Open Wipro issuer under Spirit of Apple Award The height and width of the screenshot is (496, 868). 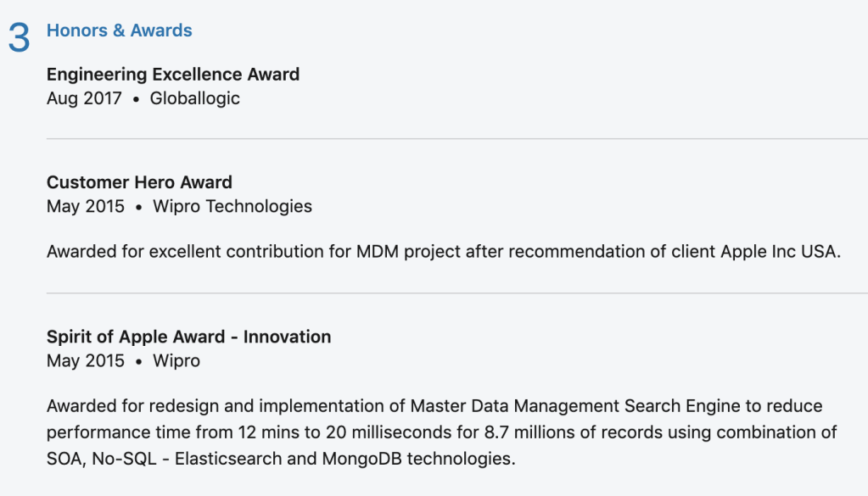176,360
